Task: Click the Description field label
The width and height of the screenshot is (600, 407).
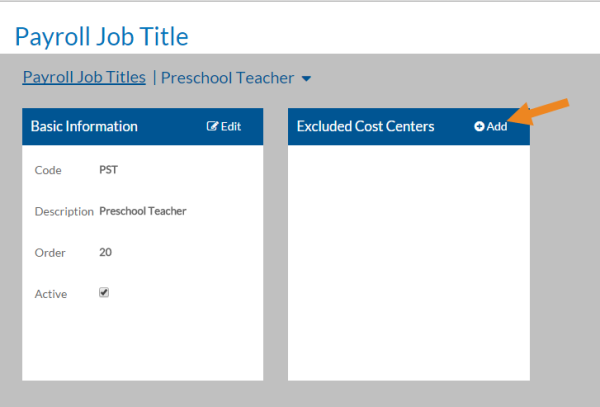Action: tap(63, 212)
